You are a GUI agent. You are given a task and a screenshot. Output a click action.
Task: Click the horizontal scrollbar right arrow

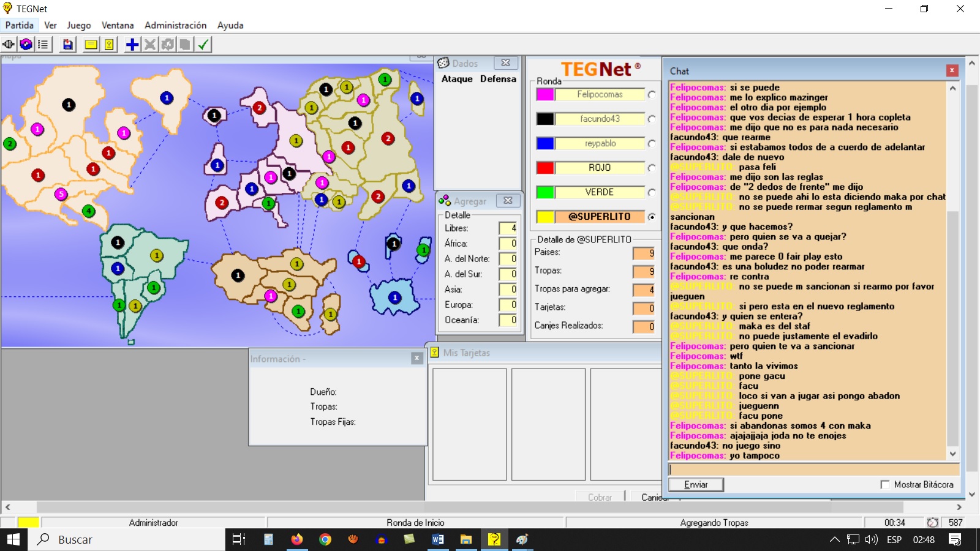click(959, 507)
